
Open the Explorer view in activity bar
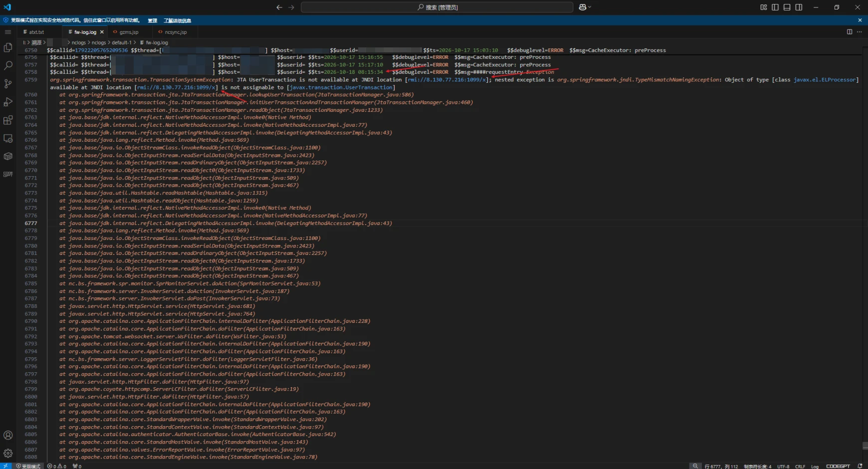pos(8,47)
